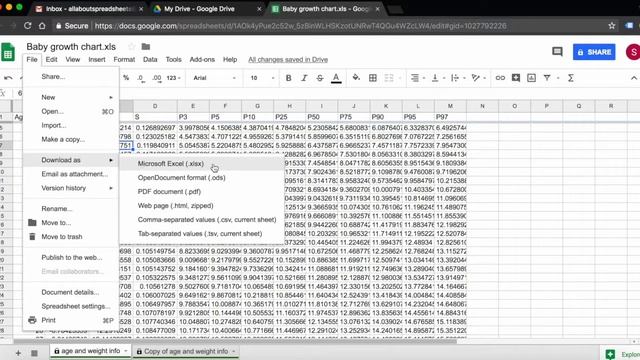Click the add sheet plus button

(18, 353)
